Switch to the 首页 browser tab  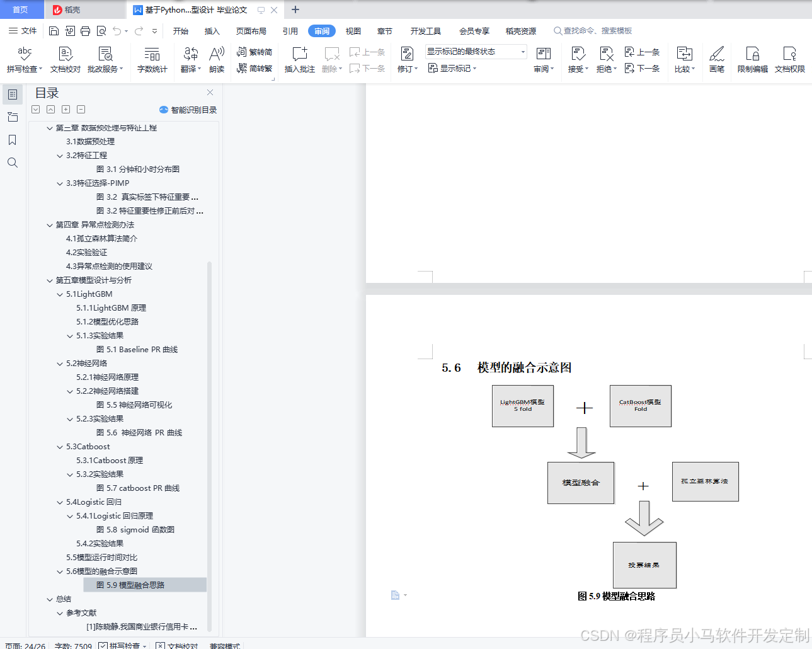[x=21, y=9]
